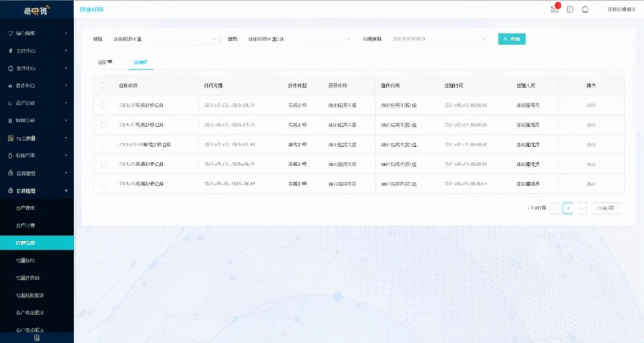Image resolution: width=644 pixels, height=343 pixels.
Task: Click the teal search button
Action: [512, 39]
